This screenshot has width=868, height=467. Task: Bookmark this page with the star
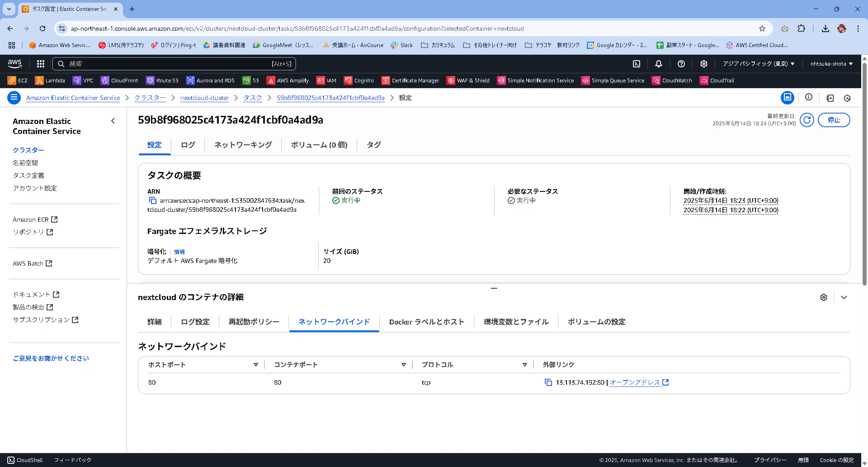[762, 29]
